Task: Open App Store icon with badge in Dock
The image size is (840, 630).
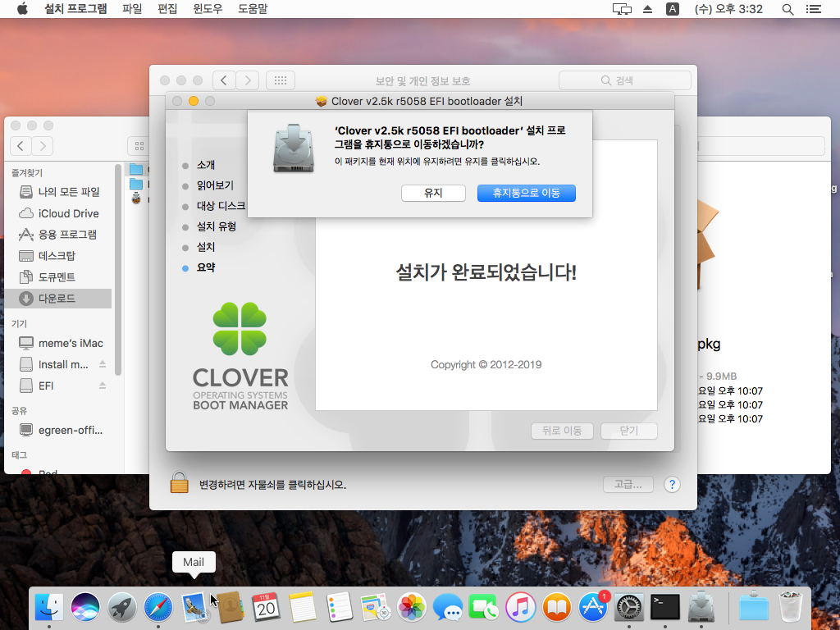Action: (x=593, y=608)
